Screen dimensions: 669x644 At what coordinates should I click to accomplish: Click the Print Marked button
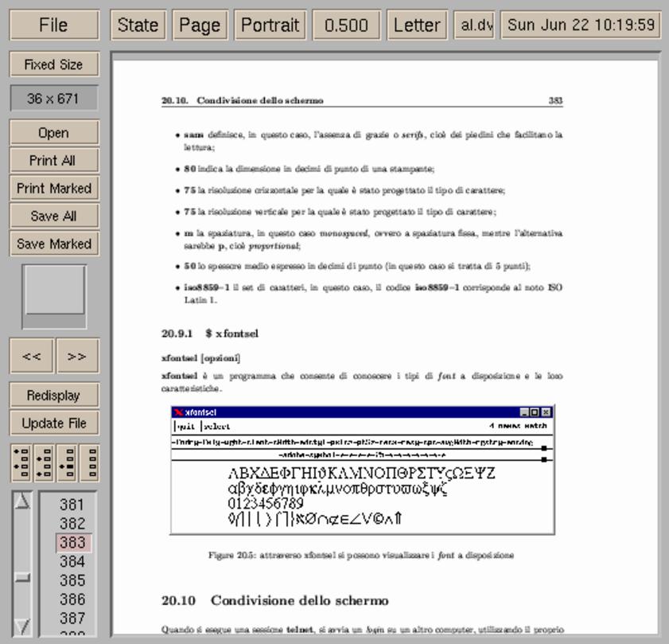coord(54,189)
